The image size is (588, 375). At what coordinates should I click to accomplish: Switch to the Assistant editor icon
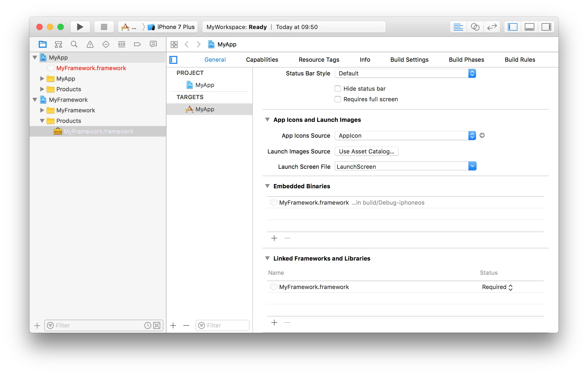475,27
